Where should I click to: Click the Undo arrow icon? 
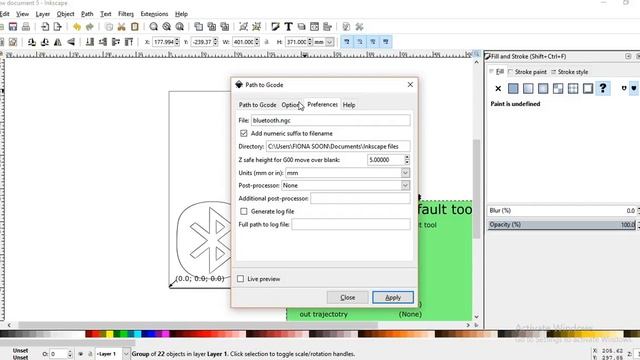(77, 27)
